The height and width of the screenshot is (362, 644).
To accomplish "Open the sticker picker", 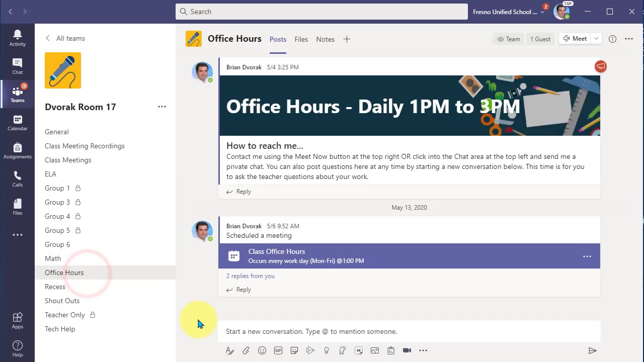I will [294, 350].
